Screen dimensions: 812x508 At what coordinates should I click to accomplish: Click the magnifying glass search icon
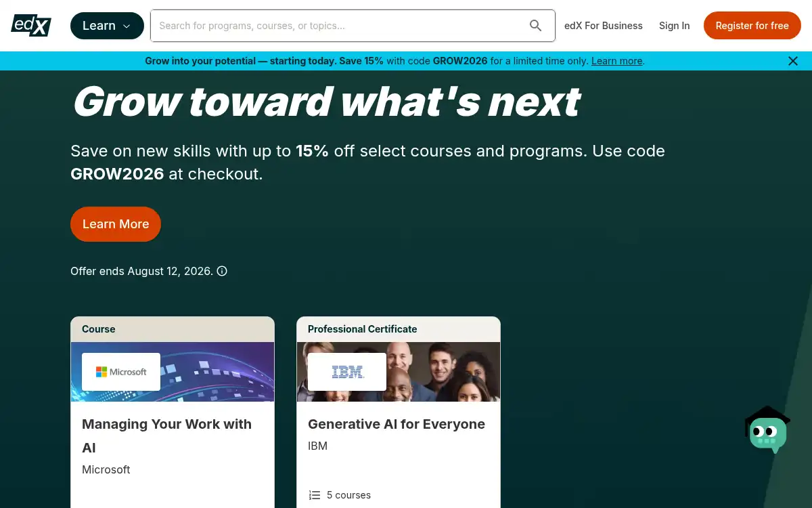[x=536, y=26]
